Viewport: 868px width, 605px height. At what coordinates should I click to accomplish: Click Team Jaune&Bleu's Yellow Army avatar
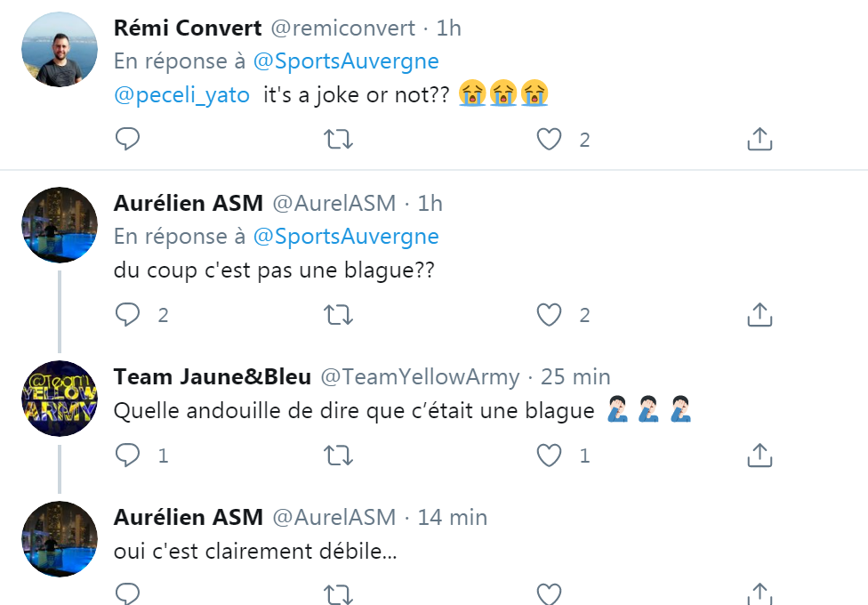tap(60, 399)
